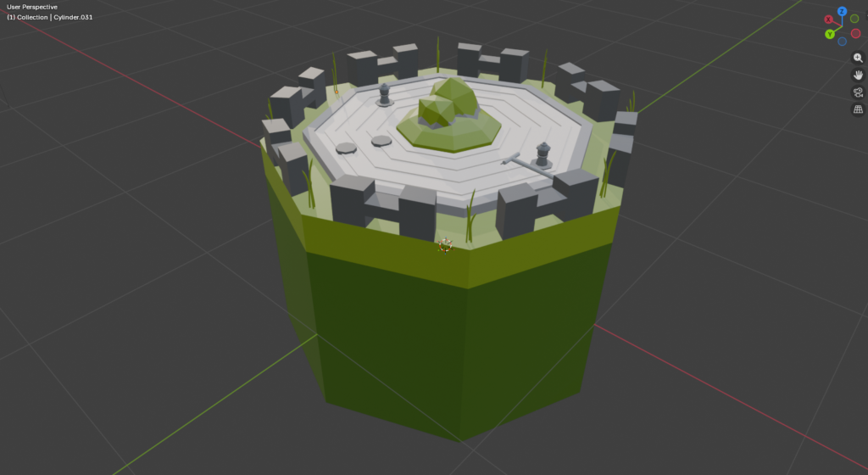Click the zoom magnifier icon in viewport
This screenshot has height=475, width=868.
point(858,58)
